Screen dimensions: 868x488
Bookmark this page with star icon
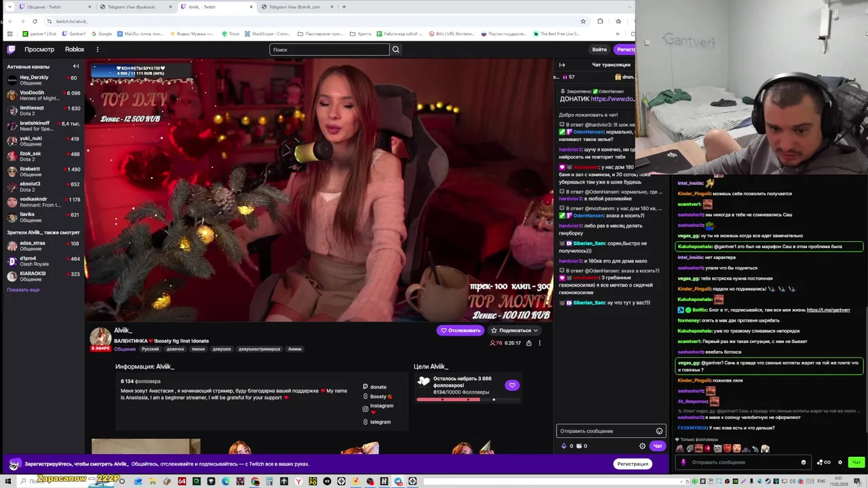(x=583, y=21)
